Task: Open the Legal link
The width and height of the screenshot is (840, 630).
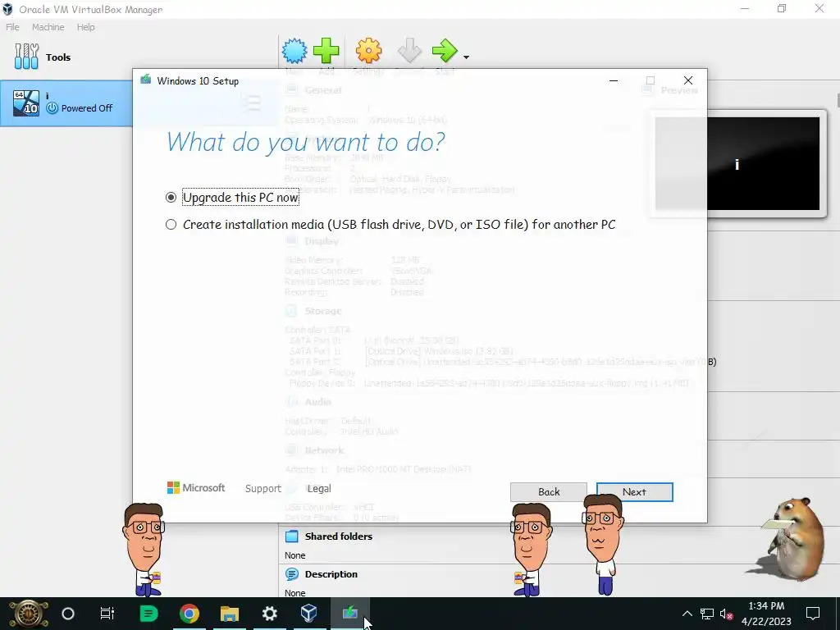Action: coord(319,489)
